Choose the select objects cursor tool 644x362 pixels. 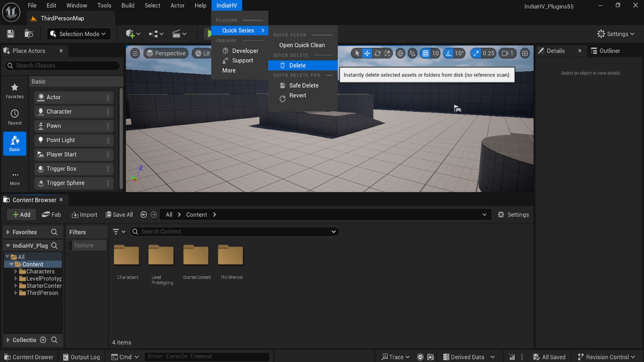[x=357, y=53]
